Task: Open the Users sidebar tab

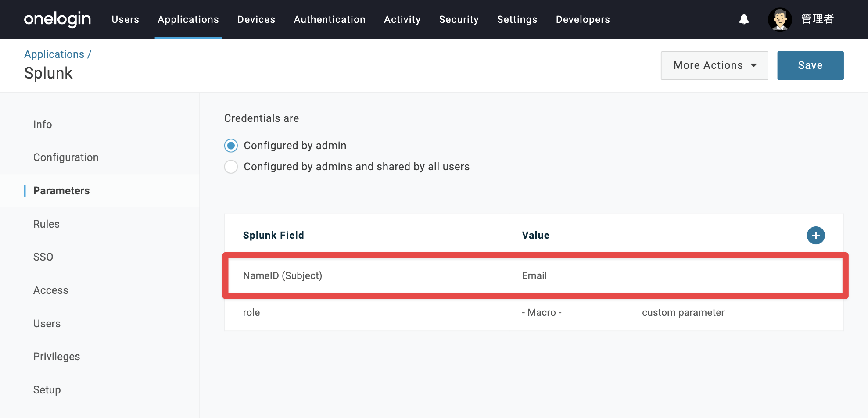Action: [47, 324]
